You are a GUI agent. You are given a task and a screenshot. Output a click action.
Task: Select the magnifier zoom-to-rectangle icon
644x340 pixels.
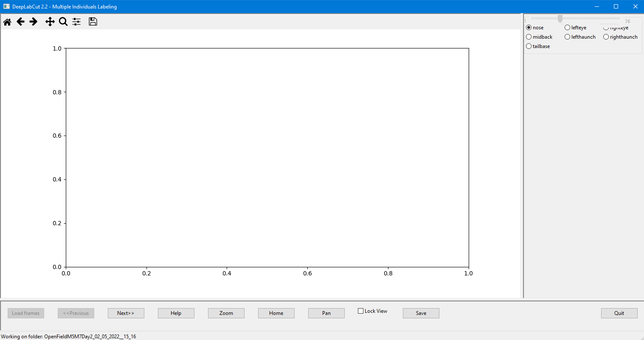pyautogui.click(x=63, y=21)
